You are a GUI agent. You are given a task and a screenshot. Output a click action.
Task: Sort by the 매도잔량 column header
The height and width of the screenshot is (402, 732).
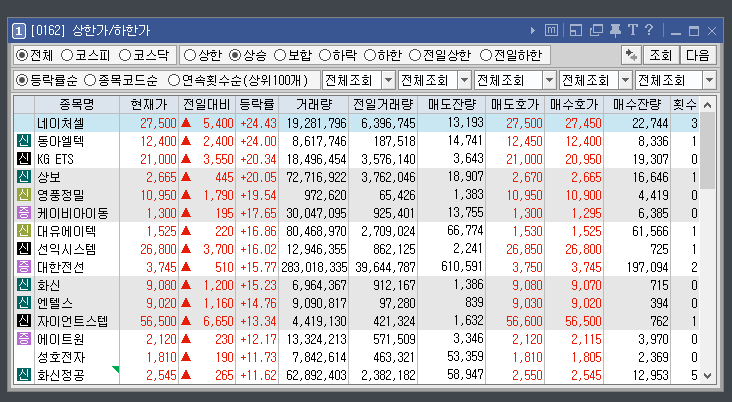[x=452, y=105]
